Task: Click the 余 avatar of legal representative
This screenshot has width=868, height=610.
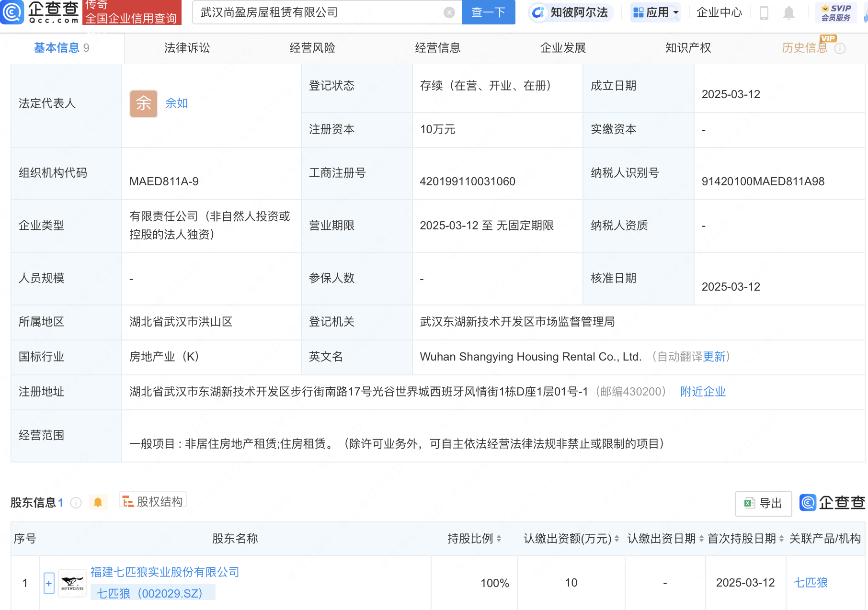Action: (144, 103)
